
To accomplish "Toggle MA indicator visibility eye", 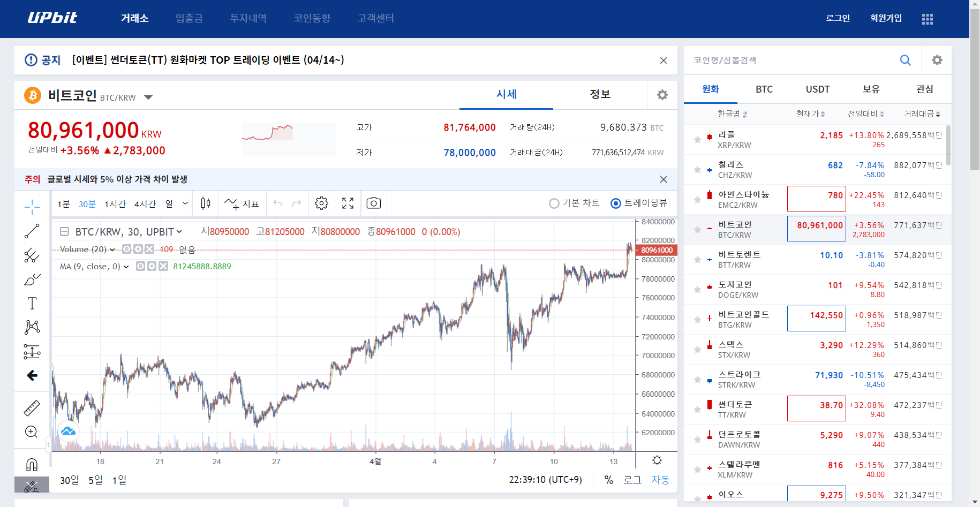I will pyautogui.click(x=141, y=266).
